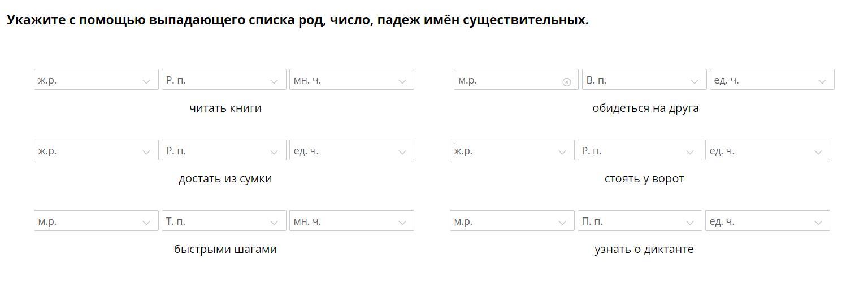Open number dropdown above 'достать из сумки'

pos(351,150)
